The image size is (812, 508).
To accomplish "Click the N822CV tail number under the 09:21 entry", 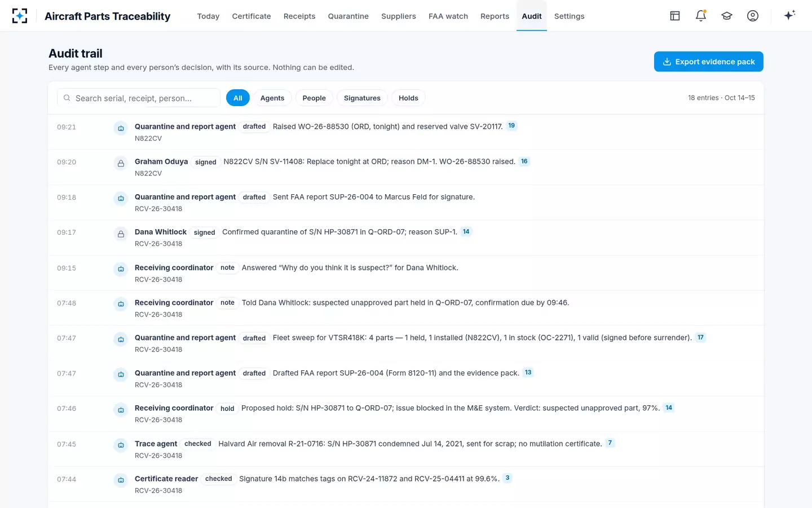I will (148, 138).
